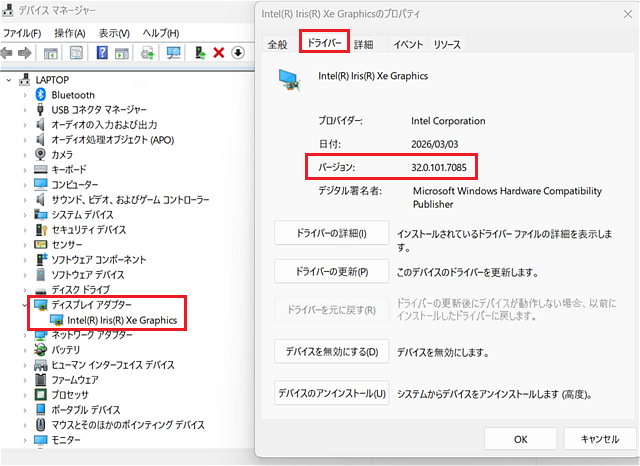Viewport: 640px width, 466px height.
Task: Switch to the イベント tab
Action: click(x=408, y=44)
